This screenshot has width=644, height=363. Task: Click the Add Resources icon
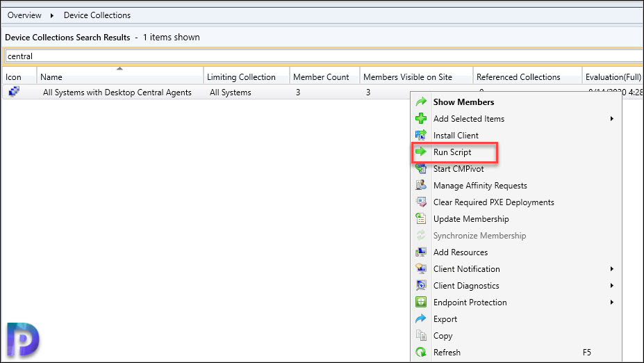coord(421,252)
